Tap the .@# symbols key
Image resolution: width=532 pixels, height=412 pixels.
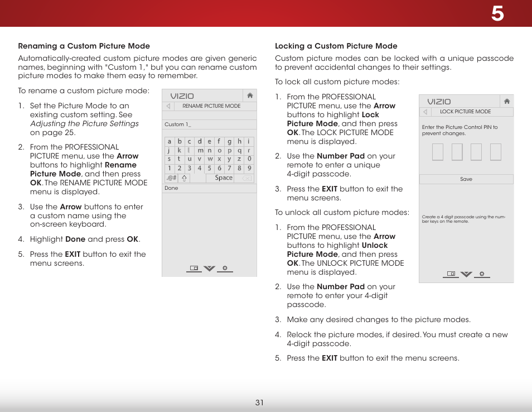point(172,178)
